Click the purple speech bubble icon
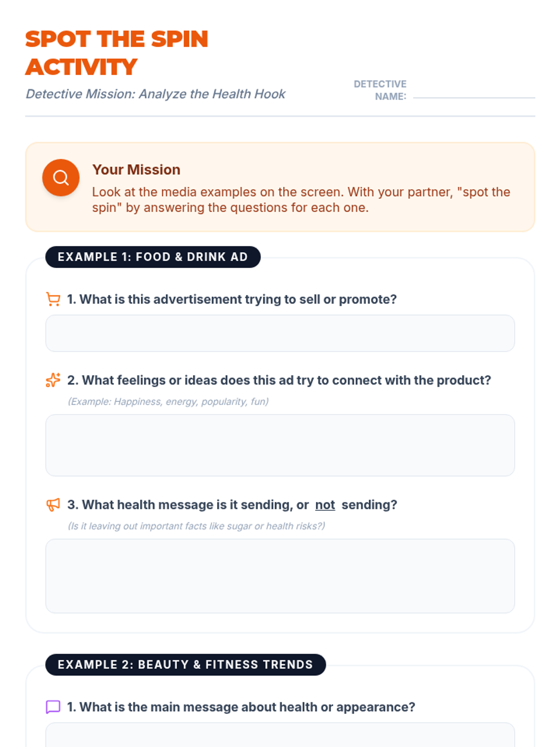560x747 pixels. 53,707
